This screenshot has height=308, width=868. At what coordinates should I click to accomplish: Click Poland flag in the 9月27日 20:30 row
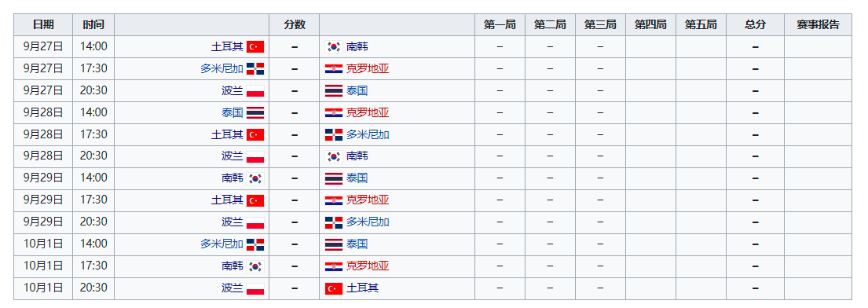coord(255,91)
